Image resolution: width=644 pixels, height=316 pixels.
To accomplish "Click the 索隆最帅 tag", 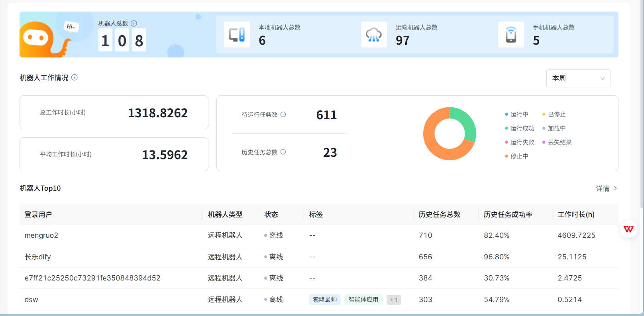I will point(325,300).
